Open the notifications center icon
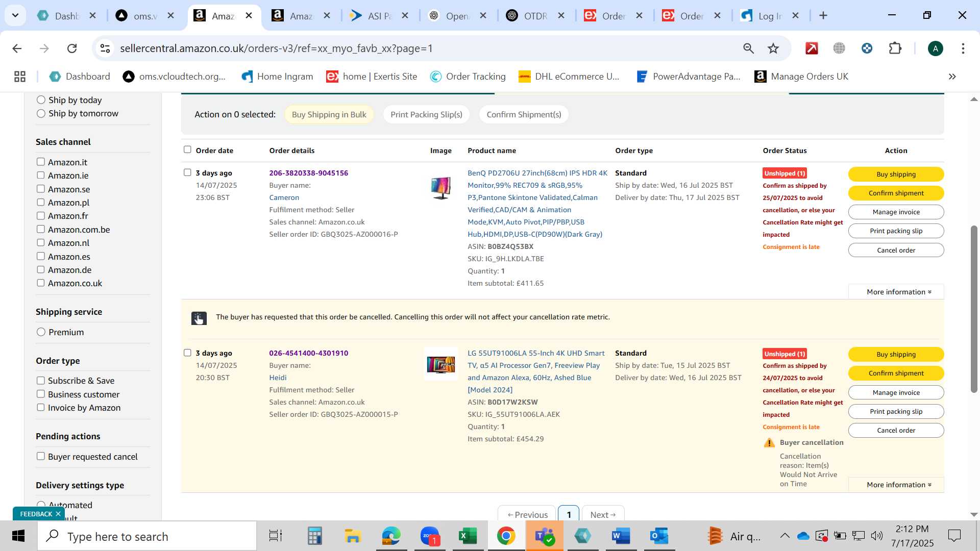The height and width of the screenshot is (551, 980). [x=954, y=536]
